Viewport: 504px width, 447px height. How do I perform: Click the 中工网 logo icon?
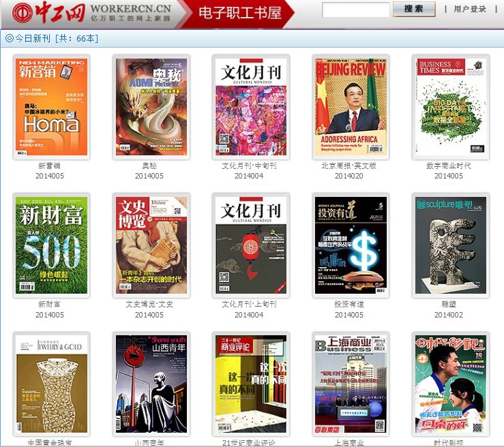coord(22,12)
